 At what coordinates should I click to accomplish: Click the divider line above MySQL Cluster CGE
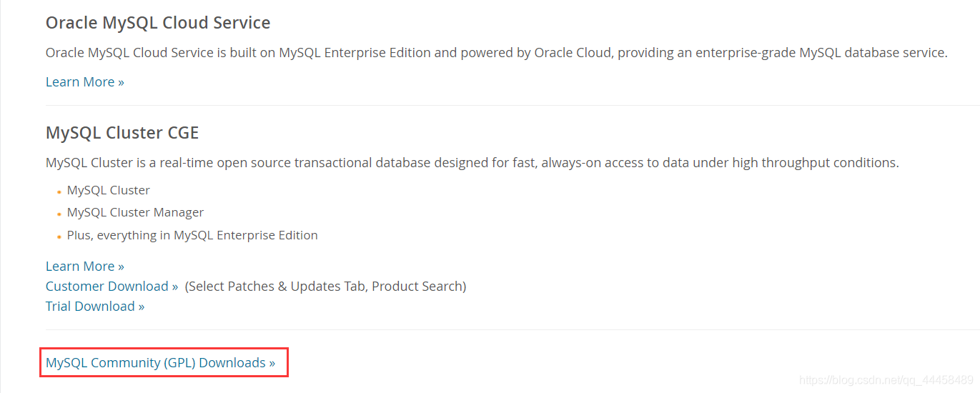click(500, 106)
